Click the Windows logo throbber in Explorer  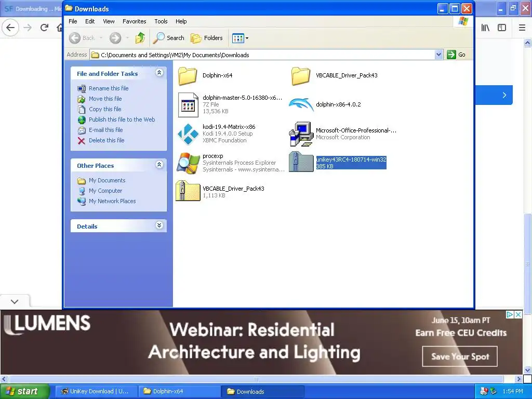[x=463, y=21]
